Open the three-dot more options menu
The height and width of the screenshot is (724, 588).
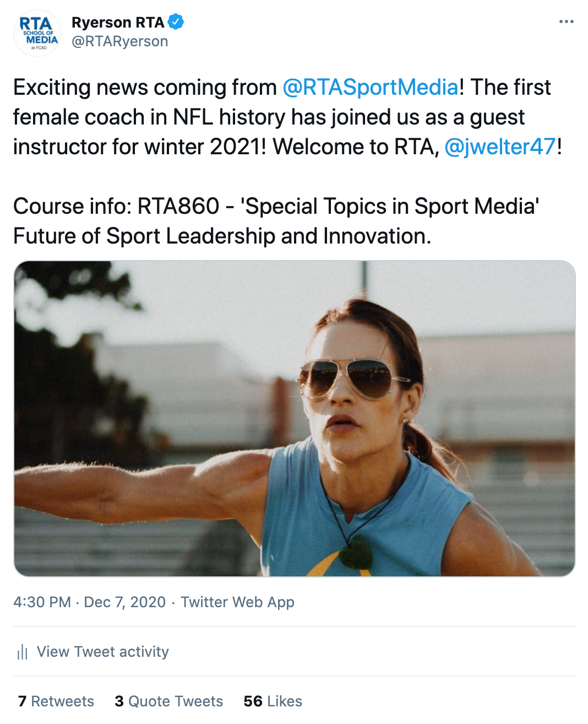[x=566, y=22]
